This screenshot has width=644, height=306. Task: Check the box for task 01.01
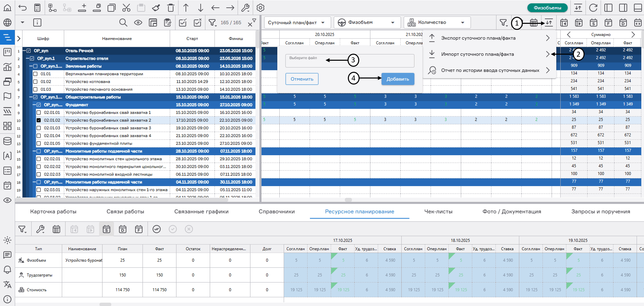tap(35, 74)
